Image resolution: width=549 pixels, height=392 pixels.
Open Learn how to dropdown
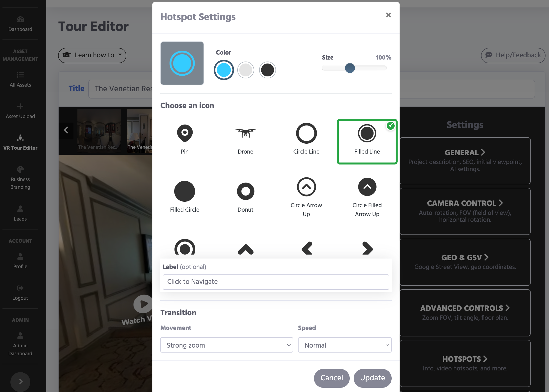tap(92, 55)
